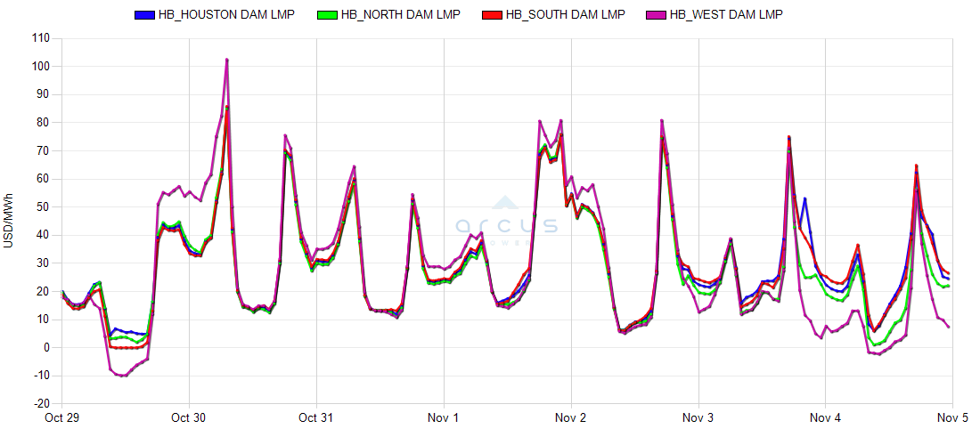This screenshot has width=980, height=445.
Task: Click the HB_WEST lowest dip near -10
Action: (x=123, y=376)
